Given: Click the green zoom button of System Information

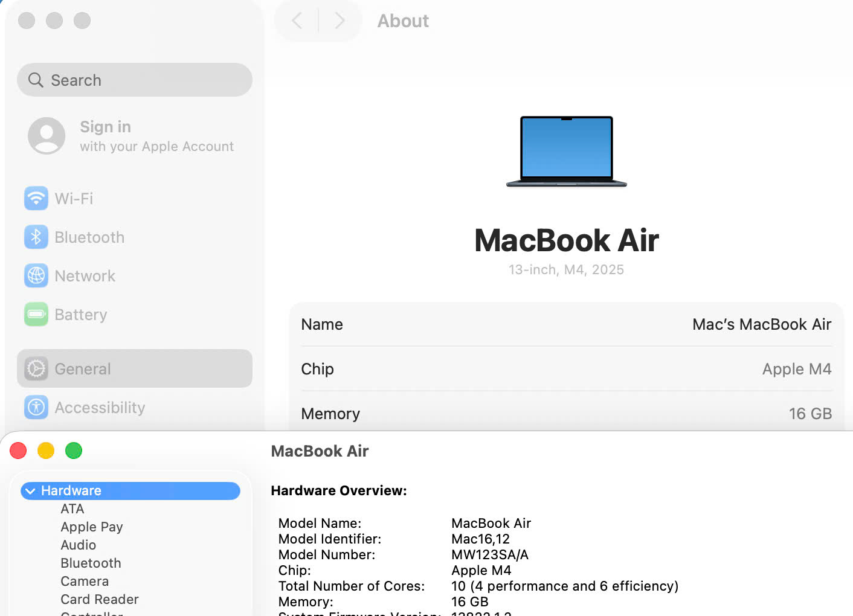Looking at the screenshot, I should [74, 451].
